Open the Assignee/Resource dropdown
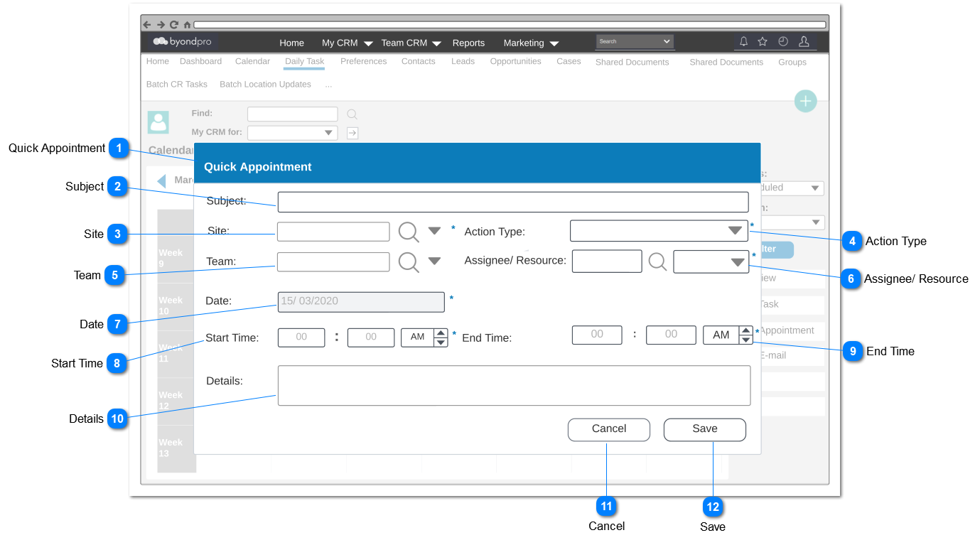Image resolution: width=980 pixels, height=545 pixels. pyautogui.click(x=711, y=261)
